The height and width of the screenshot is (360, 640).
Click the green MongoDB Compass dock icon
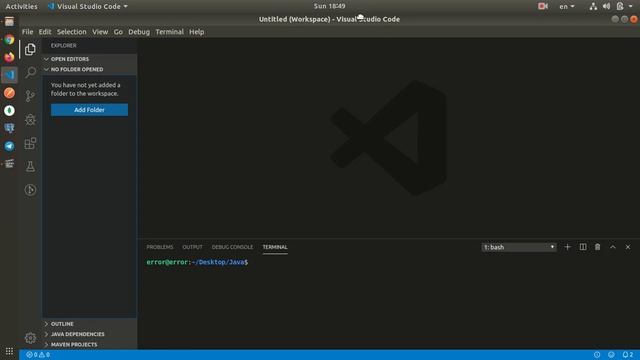point(9,111)
